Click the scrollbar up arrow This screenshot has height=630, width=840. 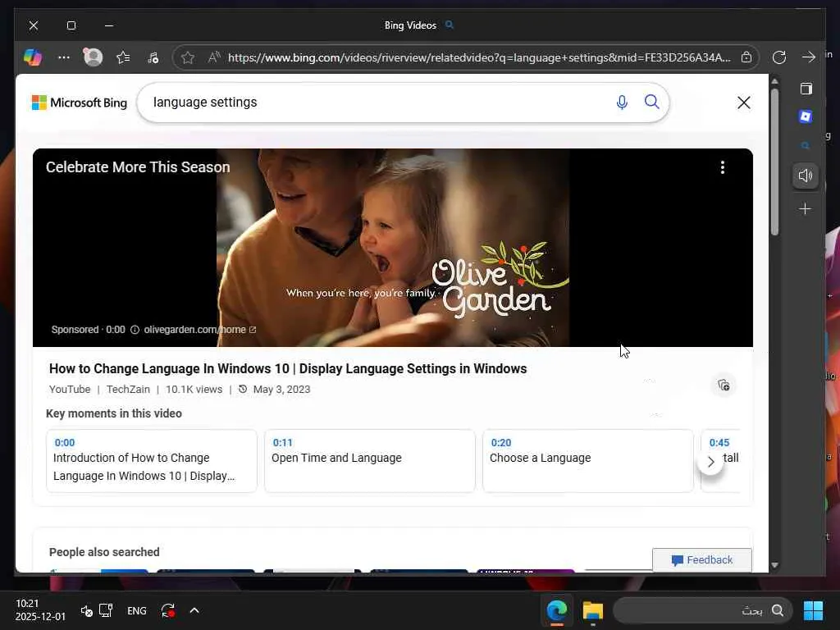click(774, 81)
